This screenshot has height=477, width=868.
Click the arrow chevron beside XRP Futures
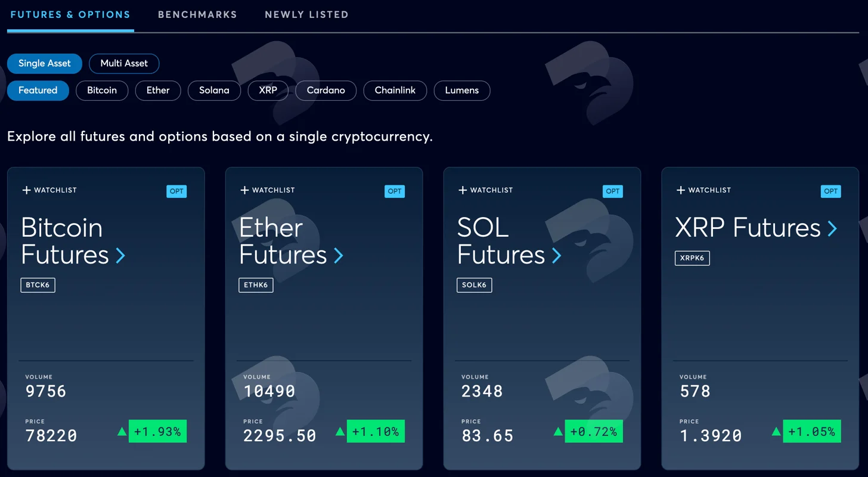point(832,228)
